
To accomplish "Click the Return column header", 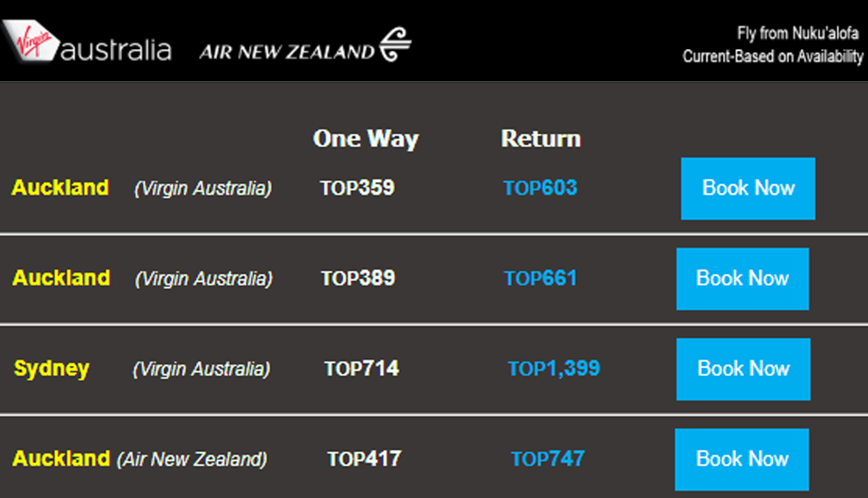I will 541,138.
